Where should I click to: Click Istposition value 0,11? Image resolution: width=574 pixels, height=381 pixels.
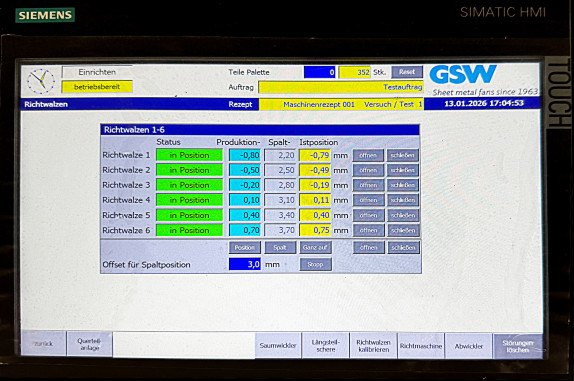(315, 200)
